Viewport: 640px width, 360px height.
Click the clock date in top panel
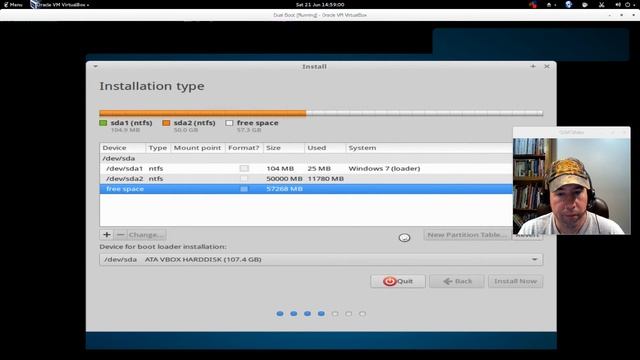(x=320, y=4)
